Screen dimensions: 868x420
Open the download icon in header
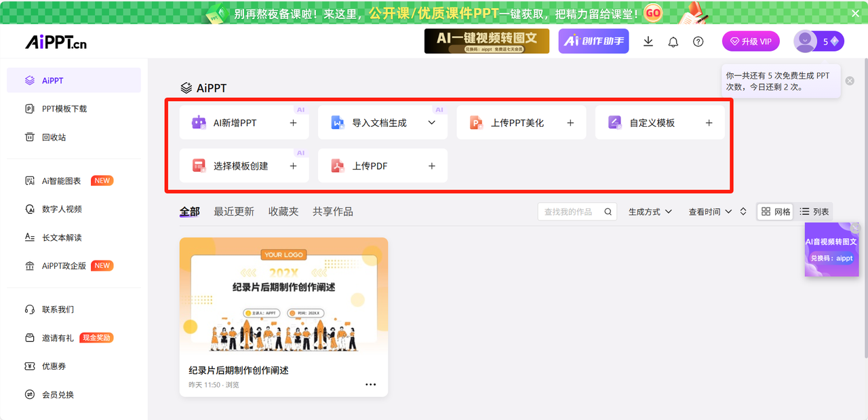point(648,41)
